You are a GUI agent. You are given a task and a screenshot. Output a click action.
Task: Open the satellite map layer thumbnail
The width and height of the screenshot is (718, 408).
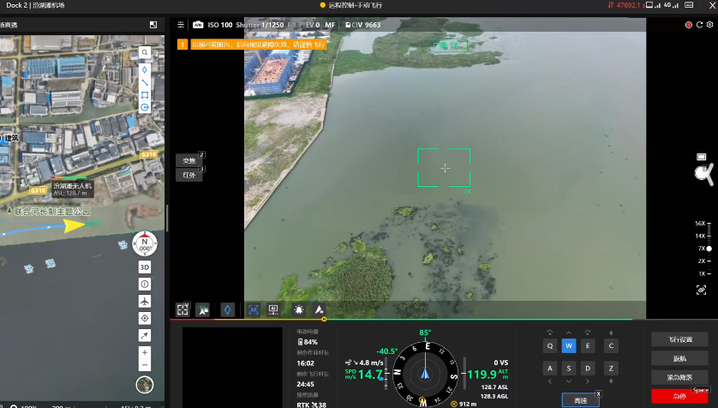[x=145, y=385]
